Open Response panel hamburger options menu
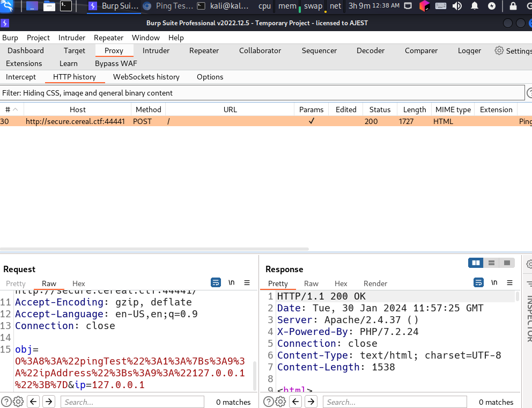The image size is (532, 408). [509, 282]
